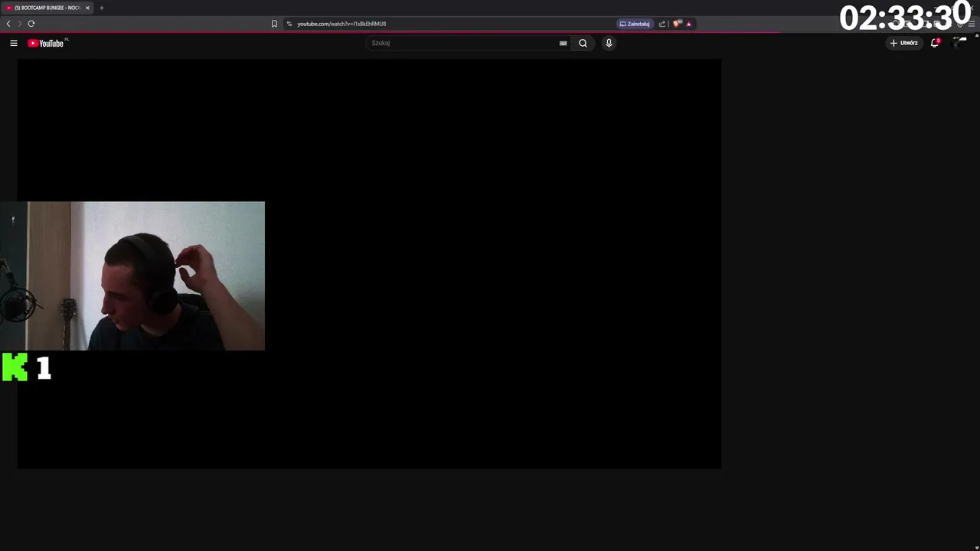
Task: Close the BOOTCAMP BUNGEE tab
Action: tap(87, 8)
